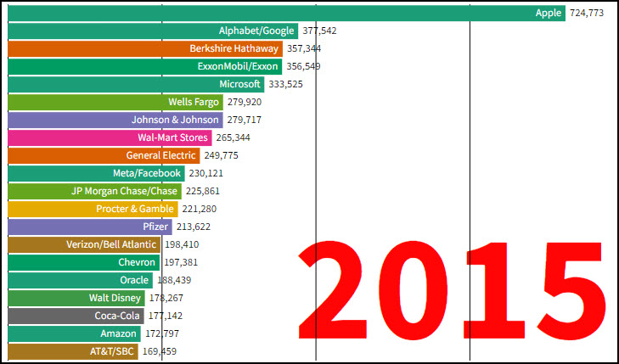
Task: Click the Pfizer bar label
Action: pos(155,227)
